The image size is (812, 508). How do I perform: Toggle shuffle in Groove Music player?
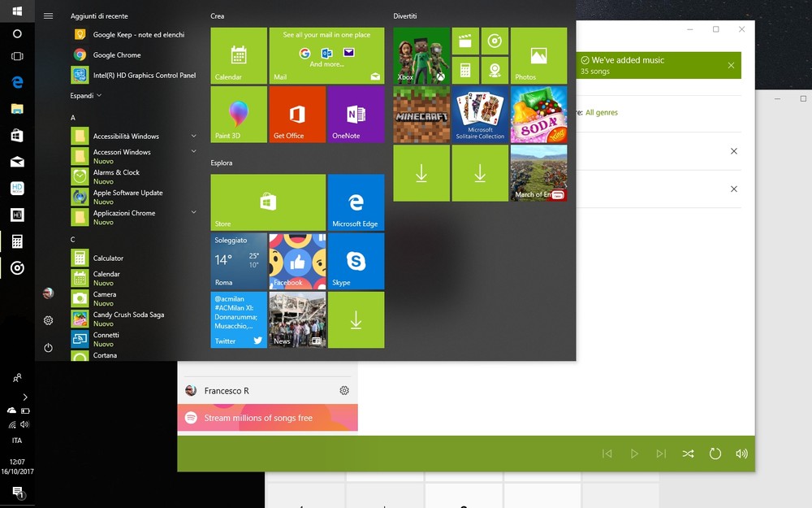click(688, 454)
